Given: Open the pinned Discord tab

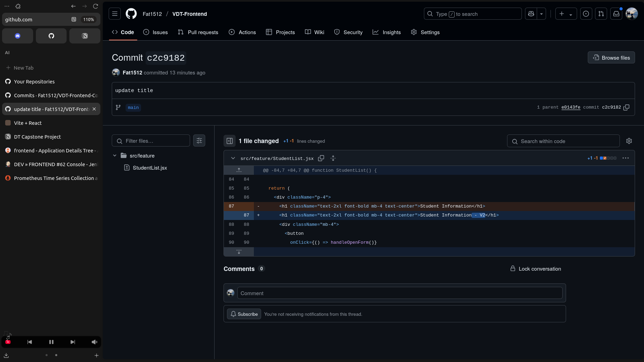Looking at the screenshot, I should 18,36.
